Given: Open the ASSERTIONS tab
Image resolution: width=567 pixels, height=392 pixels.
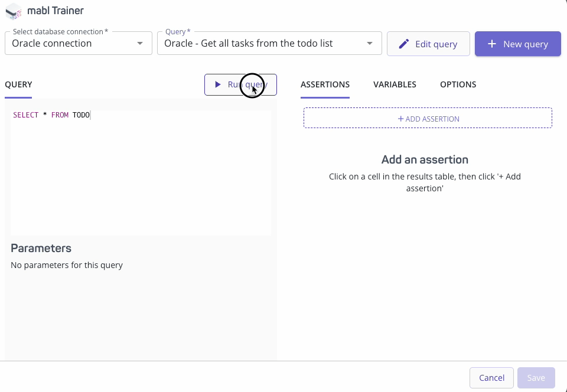Looking at the screenshot, I should coord(325,84).
